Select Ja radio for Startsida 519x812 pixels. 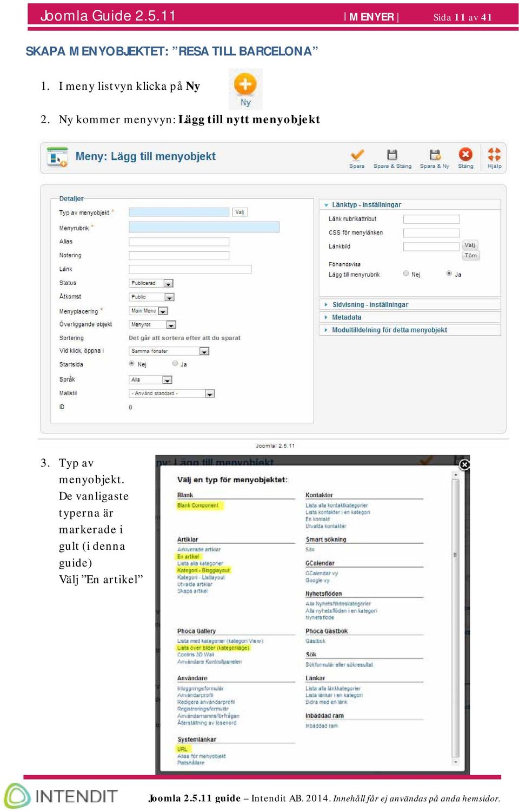coord(175,364)
